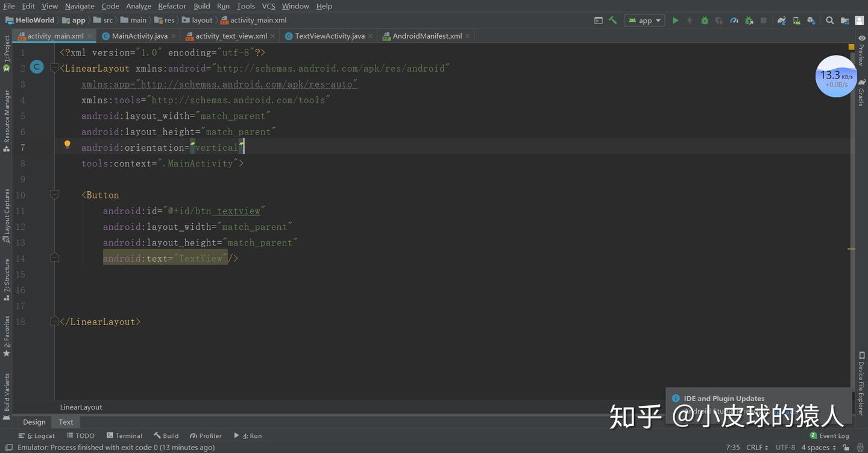Open the Project tool window sidebar tab
The height and width of the screenshot is (453, 868).
7,53
